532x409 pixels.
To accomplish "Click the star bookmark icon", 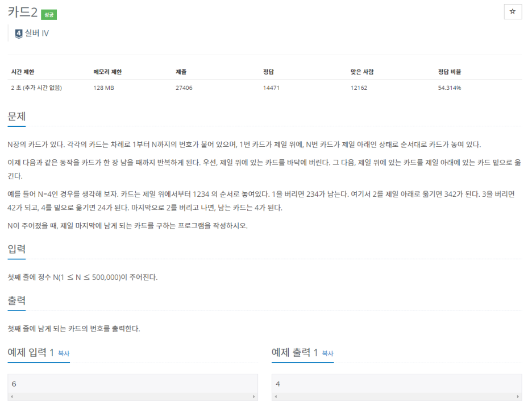I will point(513,12).
